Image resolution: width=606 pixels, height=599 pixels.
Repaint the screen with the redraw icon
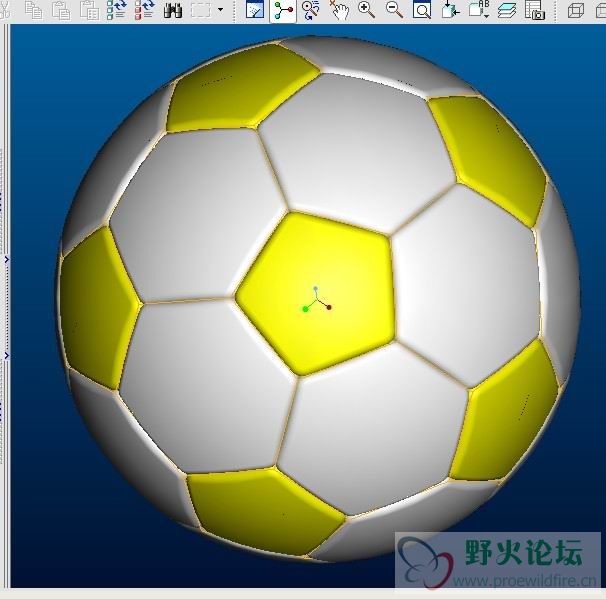[x=255, y=10]
